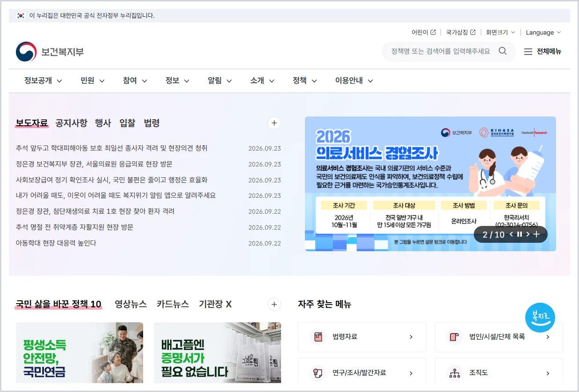Select the 국민 삶을 바꾼 정책 10 tab
The width and height of the screenshot is (579, 392).
click(58, 305)
